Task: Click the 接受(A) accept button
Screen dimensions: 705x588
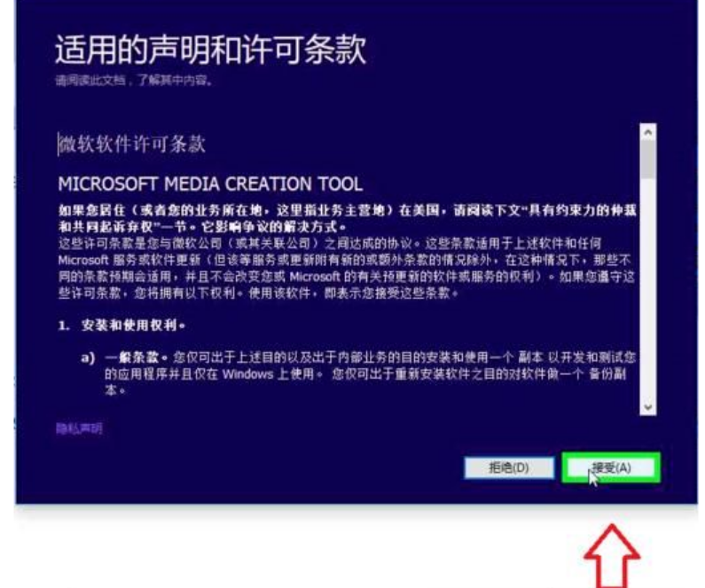Action: pos(611,467)
